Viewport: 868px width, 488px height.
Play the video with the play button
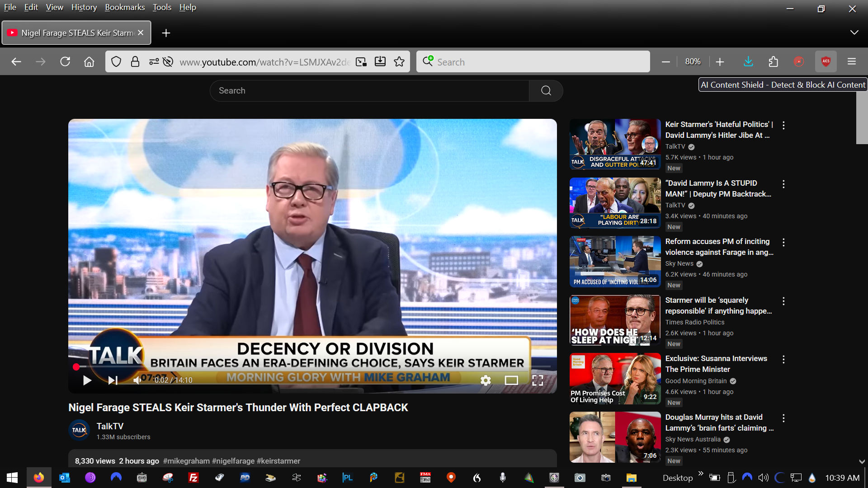(87, 380)
